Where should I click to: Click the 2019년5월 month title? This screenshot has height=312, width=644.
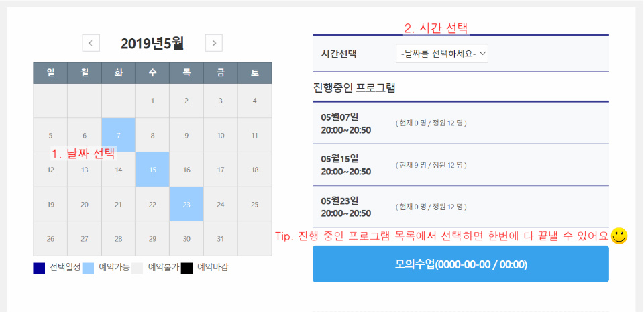[x=152, y=44]
